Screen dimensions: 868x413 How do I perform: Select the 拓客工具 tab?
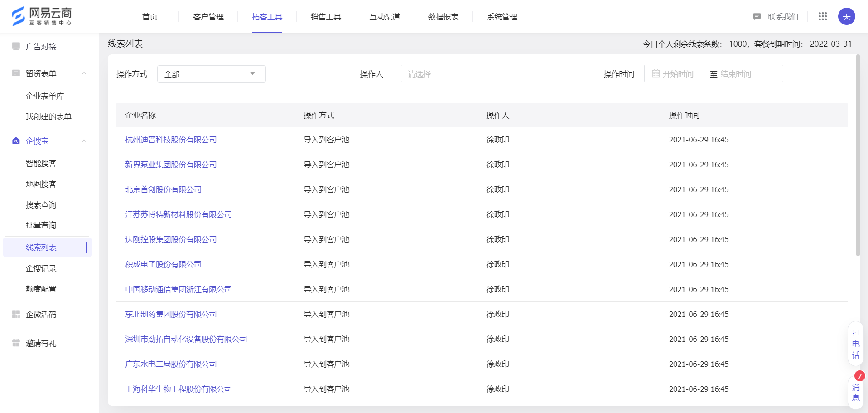[267, 17]
